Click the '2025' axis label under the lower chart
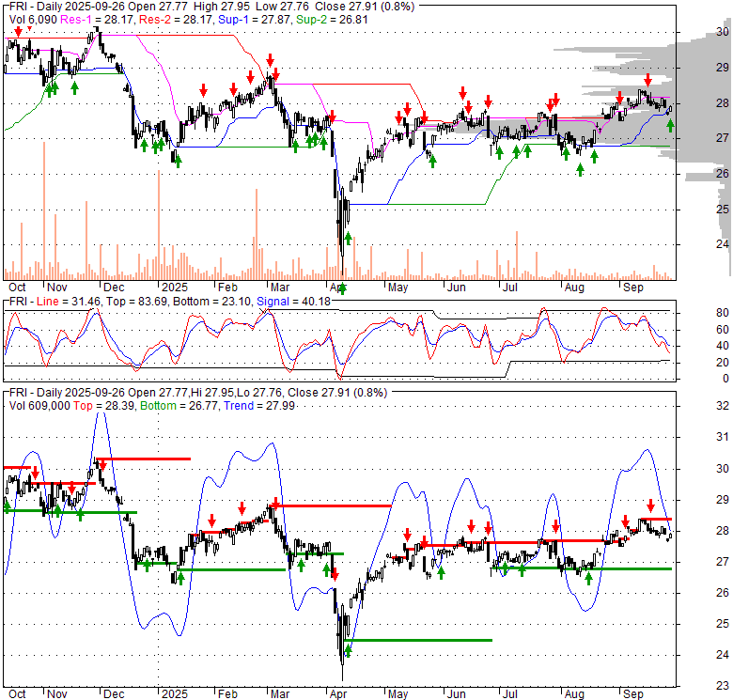Screen dimensions: 733x700 tap(175, 694)
